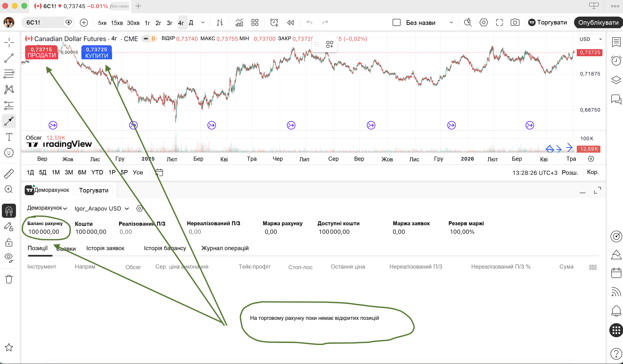Set chart range to Усе
623x364 pixels.
coord(138,172)
